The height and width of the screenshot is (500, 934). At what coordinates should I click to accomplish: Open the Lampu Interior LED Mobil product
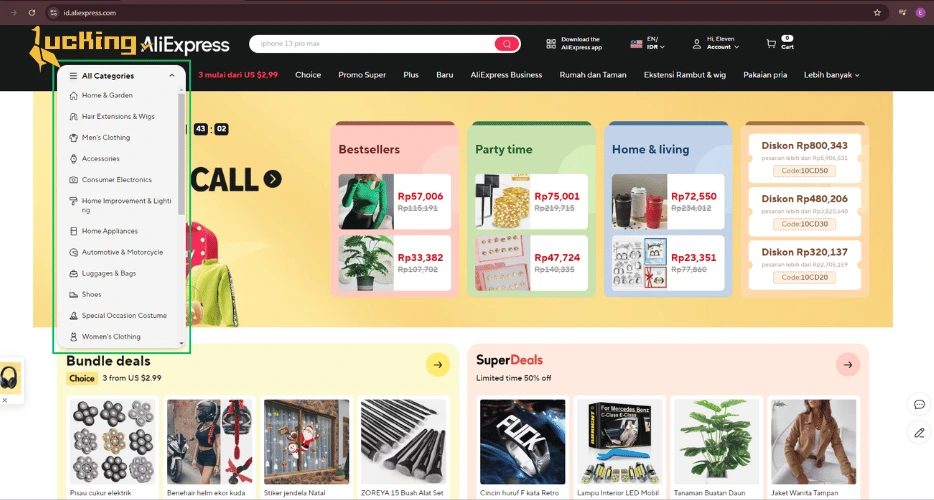(619, 448)
